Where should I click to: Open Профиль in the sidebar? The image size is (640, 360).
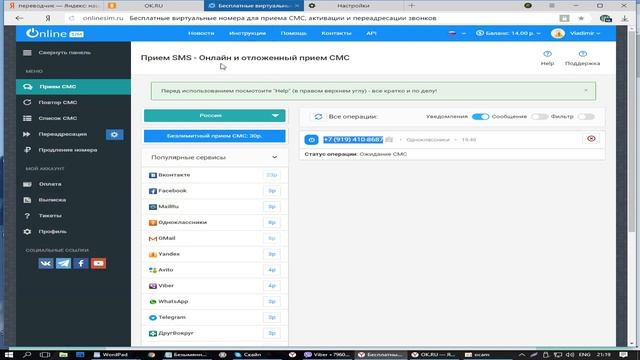(73, 231)
